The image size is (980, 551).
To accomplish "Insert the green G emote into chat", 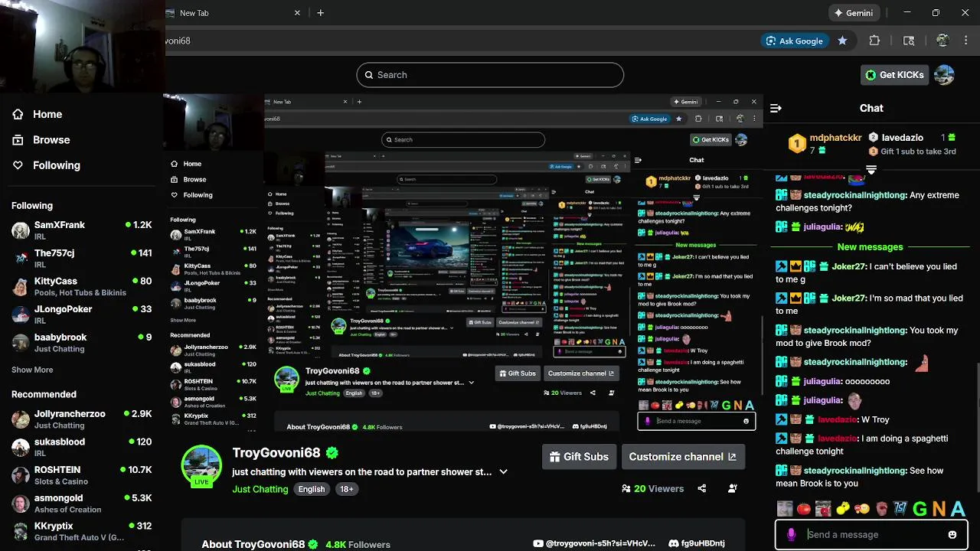I will tap(920, 509).
